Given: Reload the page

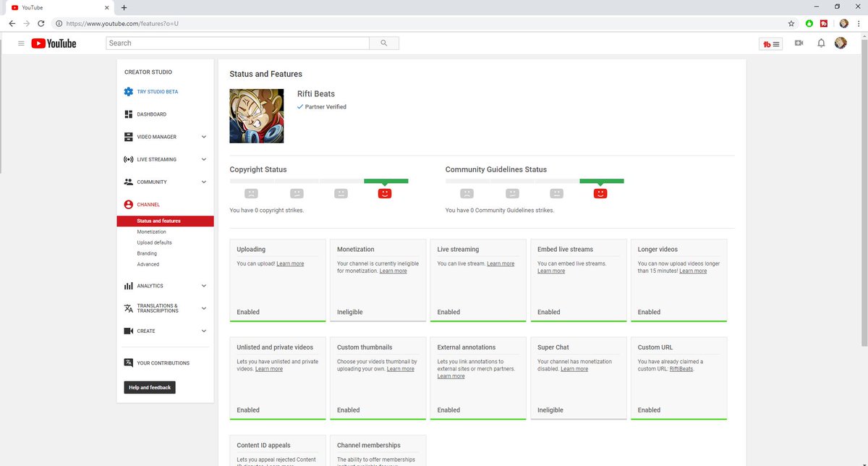Looking at the screenshot, I should (x=42, y=23).
